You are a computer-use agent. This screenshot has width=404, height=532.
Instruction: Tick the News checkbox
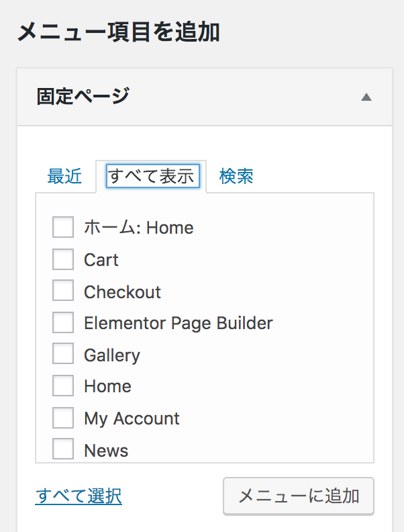(x=63, y=449)
